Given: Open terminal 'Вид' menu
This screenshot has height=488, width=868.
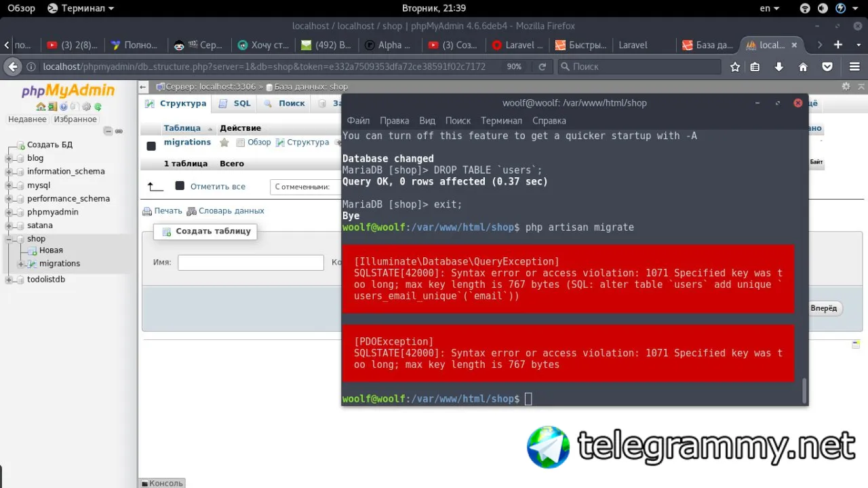Looking at the screenshot, I should pos(427,120).
